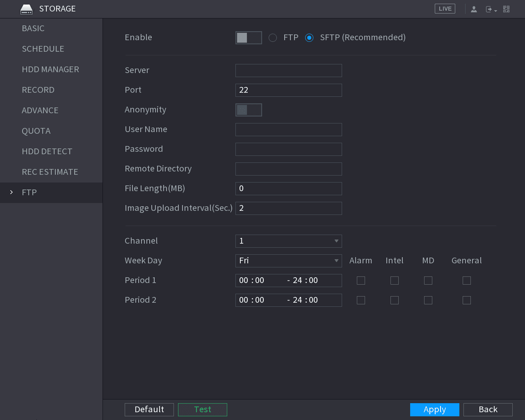Open the Channel dropdown
Image resolution: width=525 pixels, height=420 pixels.
(289, 241)
